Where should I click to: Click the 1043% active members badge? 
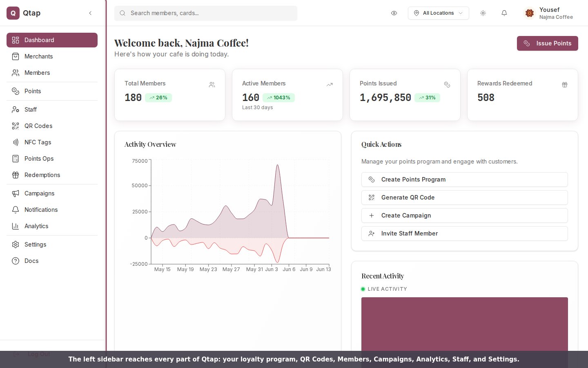click(x=278, y=98)
